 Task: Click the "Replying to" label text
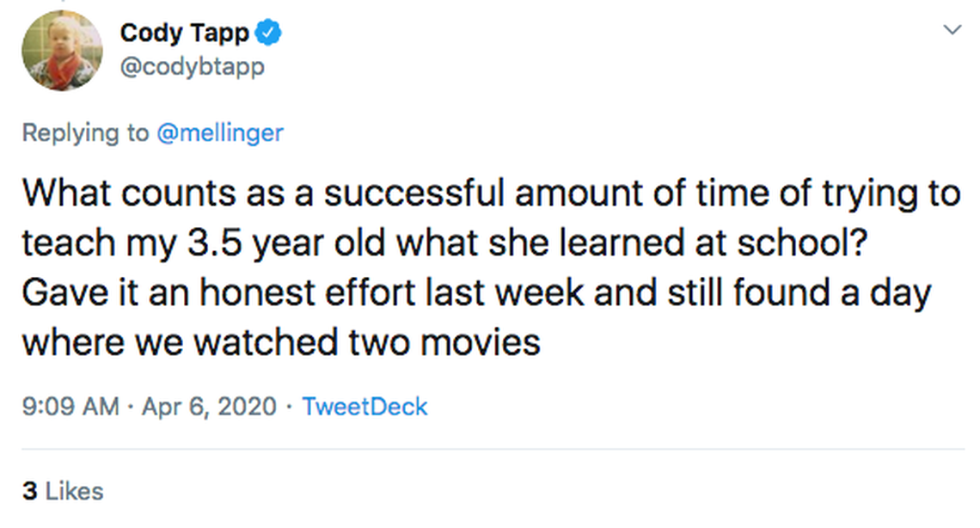pos(84,133)
